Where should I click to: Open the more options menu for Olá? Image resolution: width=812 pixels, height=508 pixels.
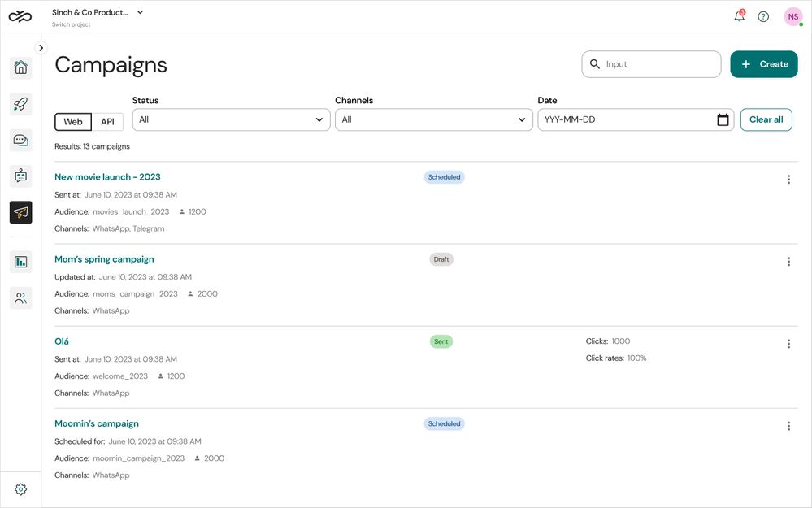[788, 344]
